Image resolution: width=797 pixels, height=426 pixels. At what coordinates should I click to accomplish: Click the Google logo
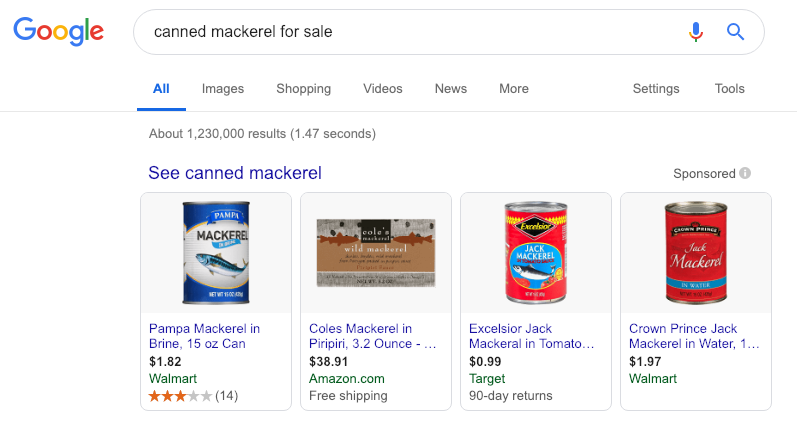(x=59, y=31)
